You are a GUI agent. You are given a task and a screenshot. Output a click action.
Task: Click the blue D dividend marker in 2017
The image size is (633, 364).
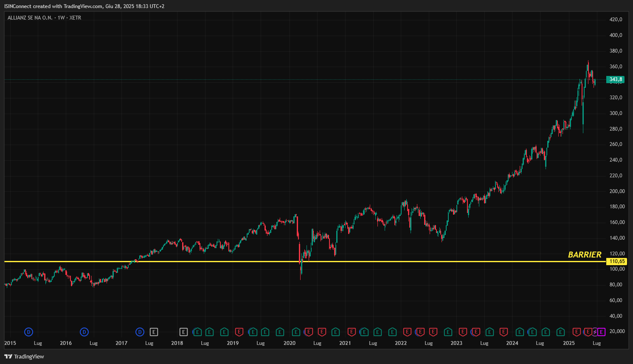pos(140,332)
